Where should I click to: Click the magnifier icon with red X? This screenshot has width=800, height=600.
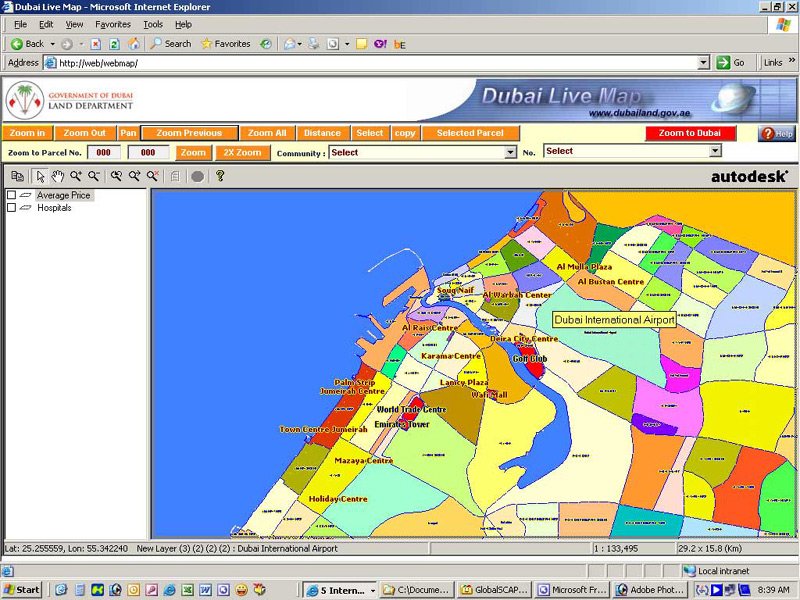click(x=153, y=177)
